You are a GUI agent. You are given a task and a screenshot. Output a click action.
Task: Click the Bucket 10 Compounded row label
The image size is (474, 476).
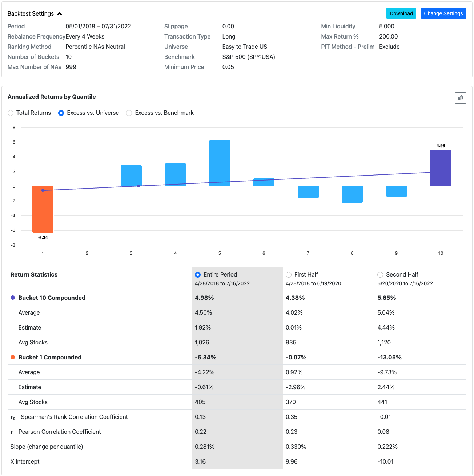[x=52, y=298]
